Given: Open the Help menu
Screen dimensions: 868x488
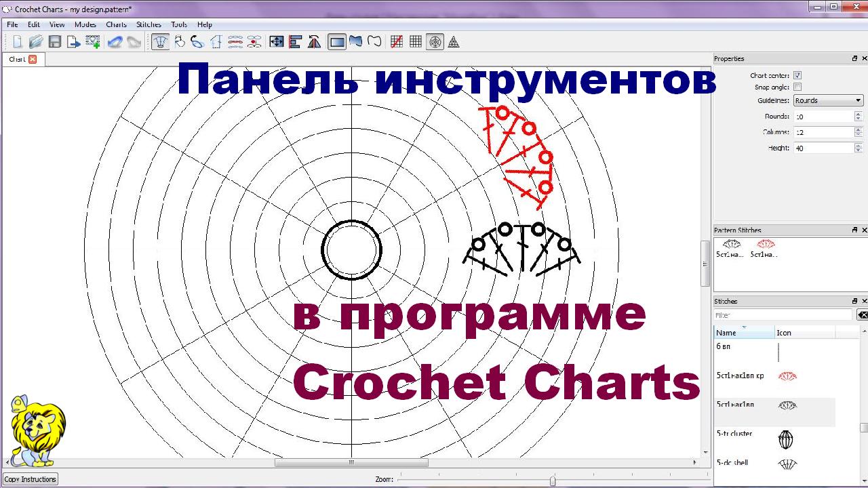Looking at the screenshot, I should pos(205,24).
